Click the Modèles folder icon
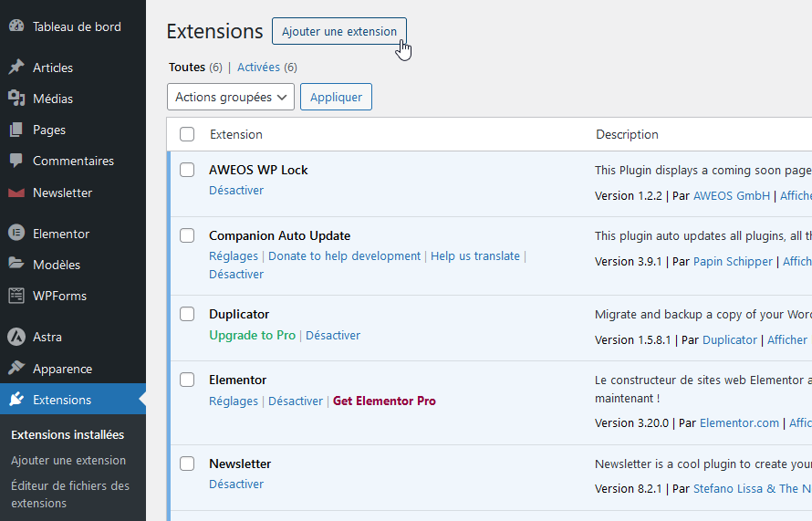Viewport: 812px width, 521px height. coord(16,264)
